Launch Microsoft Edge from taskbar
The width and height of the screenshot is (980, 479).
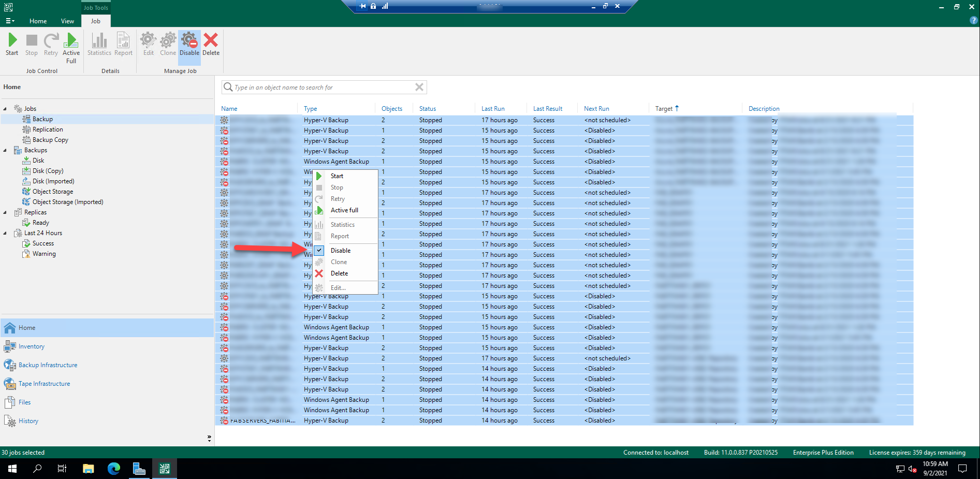click(x=113, y=469)
